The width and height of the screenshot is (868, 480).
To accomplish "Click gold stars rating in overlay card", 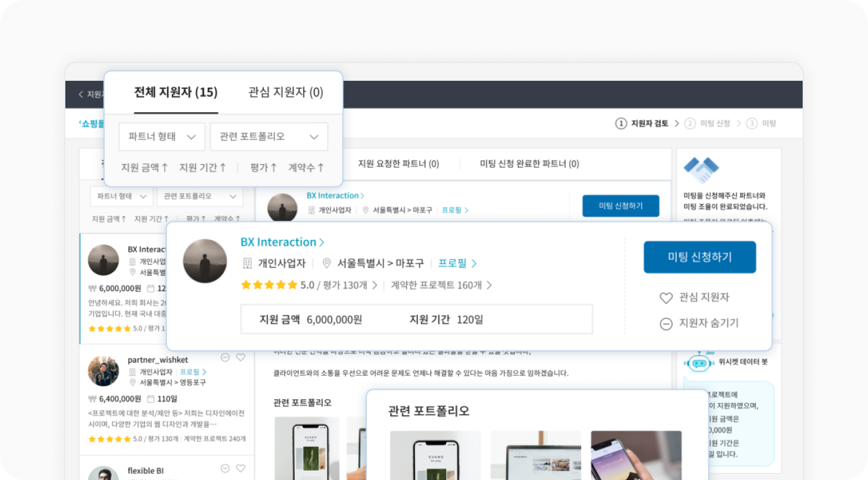I will [269, 285].
